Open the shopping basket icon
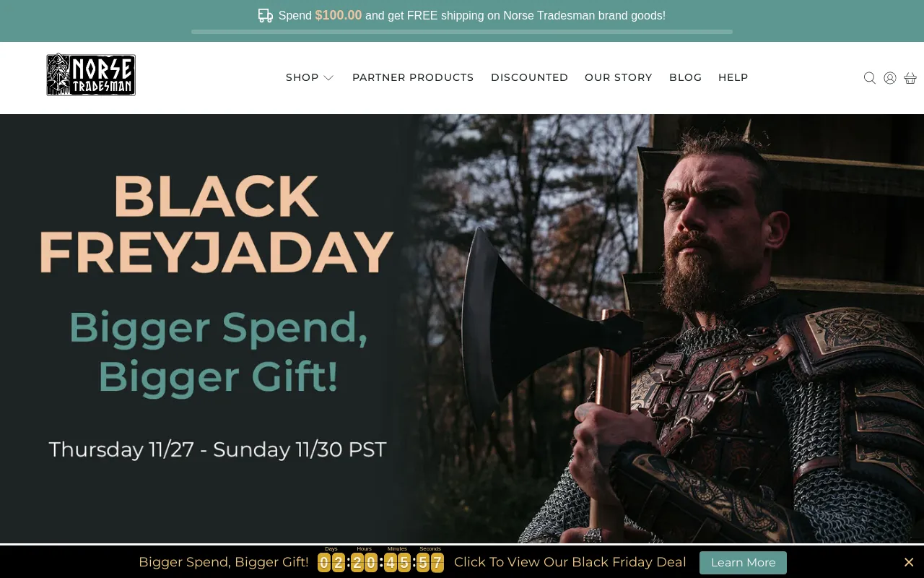Viewport: 924px width, 578px height. [910, 78]
